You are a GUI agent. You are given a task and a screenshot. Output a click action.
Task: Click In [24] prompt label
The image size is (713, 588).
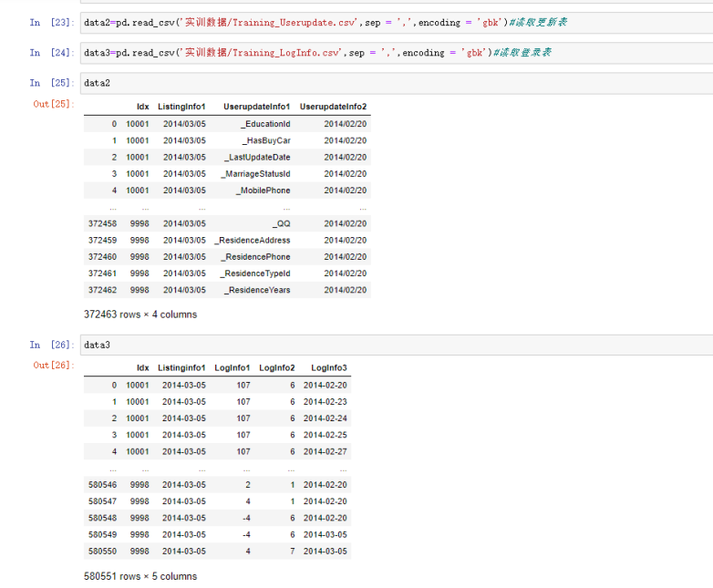pos(51,53)
